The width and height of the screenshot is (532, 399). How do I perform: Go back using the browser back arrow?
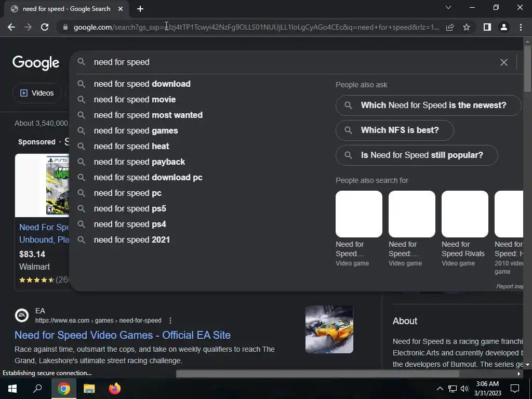click(x=11, y=27)
